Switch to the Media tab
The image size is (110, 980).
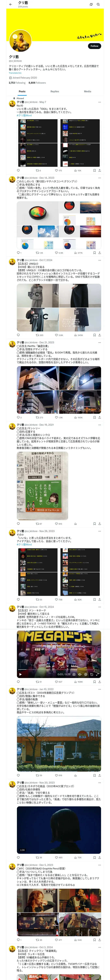pyautogui.click(x=88, y=91)
